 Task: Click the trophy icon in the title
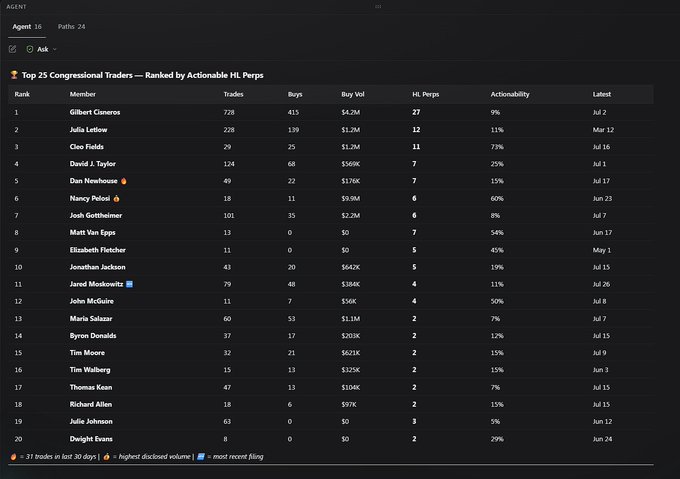point(14,75)
